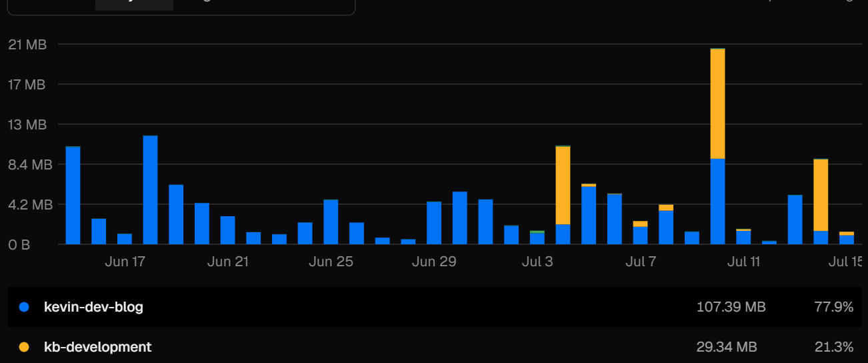Click the 17 MB axis label
This screenshot has width=868, height=363.
[27, 85]
